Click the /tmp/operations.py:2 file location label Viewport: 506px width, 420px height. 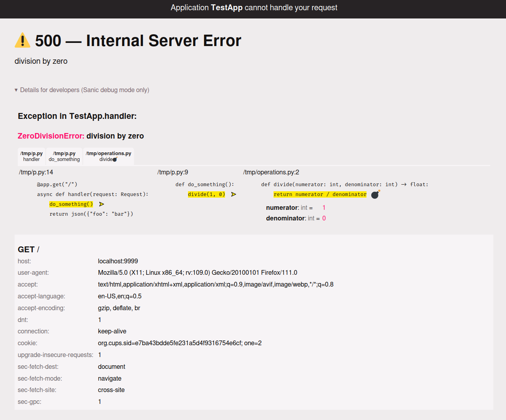tap(271, 172)
